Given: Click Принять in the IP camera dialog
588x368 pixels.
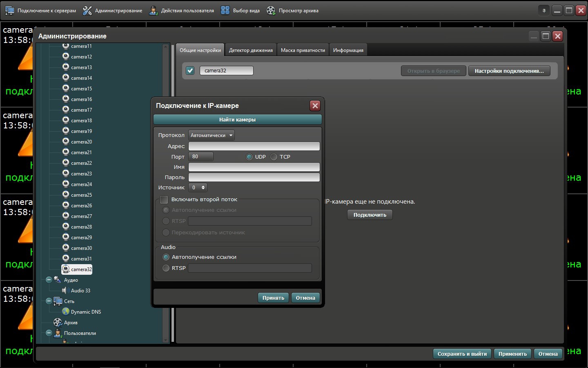Looking at the screenshot, I should click(x=273, y=298).
